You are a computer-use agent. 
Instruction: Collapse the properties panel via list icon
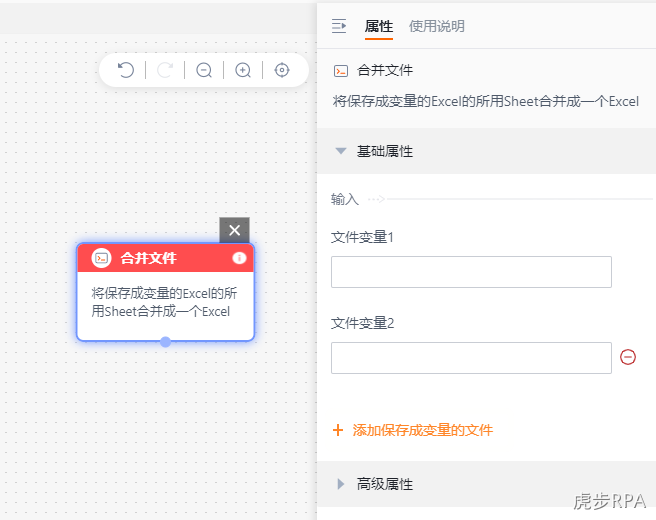point(339,26)
